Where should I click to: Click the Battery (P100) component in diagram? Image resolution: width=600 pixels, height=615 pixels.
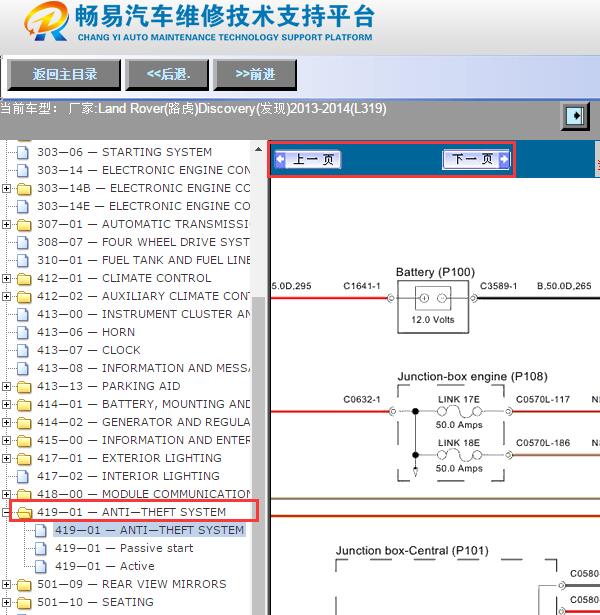tap(433, 307)
